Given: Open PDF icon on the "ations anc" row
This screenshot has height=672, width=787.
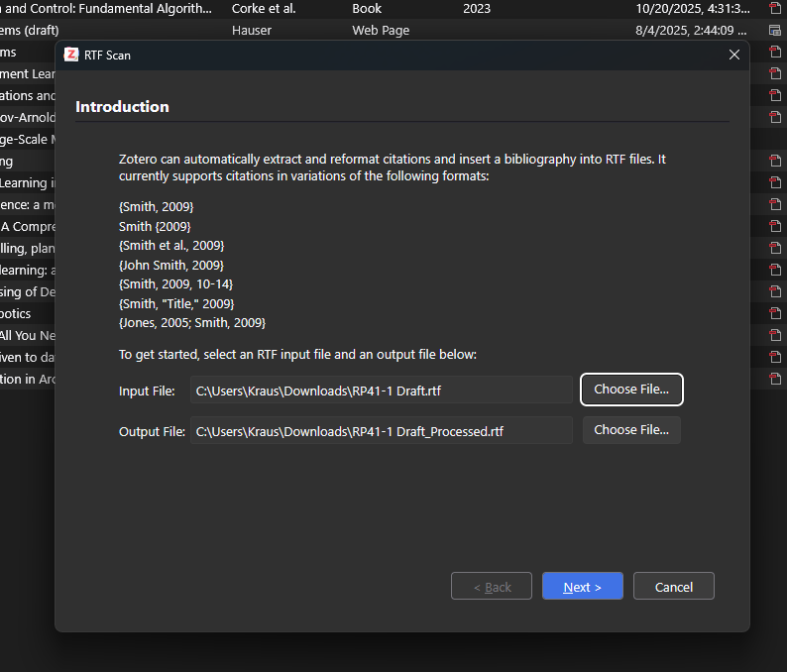Looking at the screenshot, I should (x=775, y=95).
